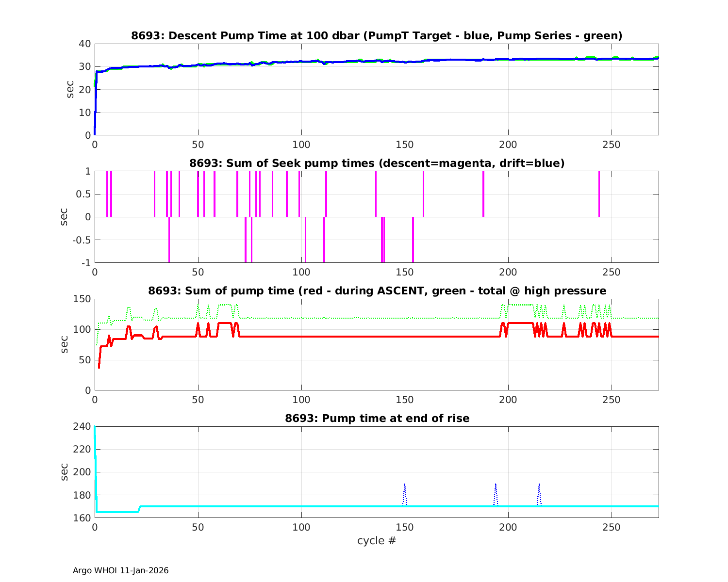Click the "cycle #" x-axis label
This screenshot has height=582, width=728.
[377, 540]
